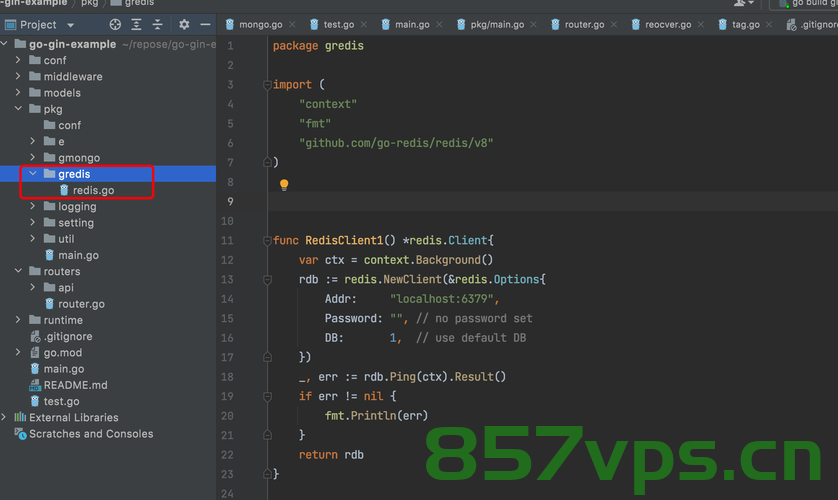Expand the middleware folder
The image size is (838, 500).
tap(18, 76)
